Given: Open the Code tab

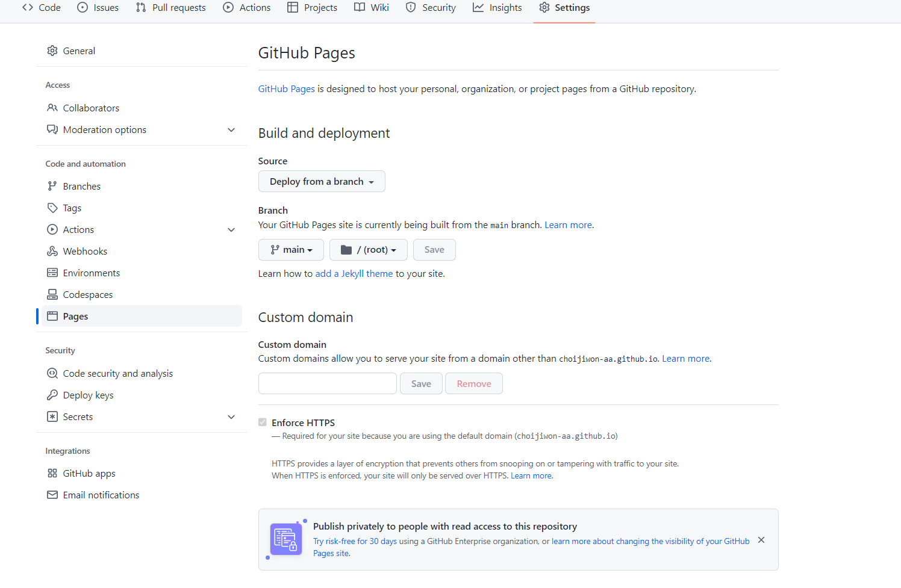Looking at the screenshot, I should [42, 8].
